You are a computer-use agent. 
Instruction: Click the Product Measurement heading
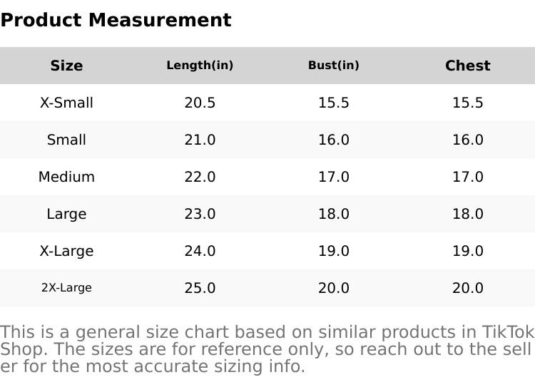coord(116,20)
